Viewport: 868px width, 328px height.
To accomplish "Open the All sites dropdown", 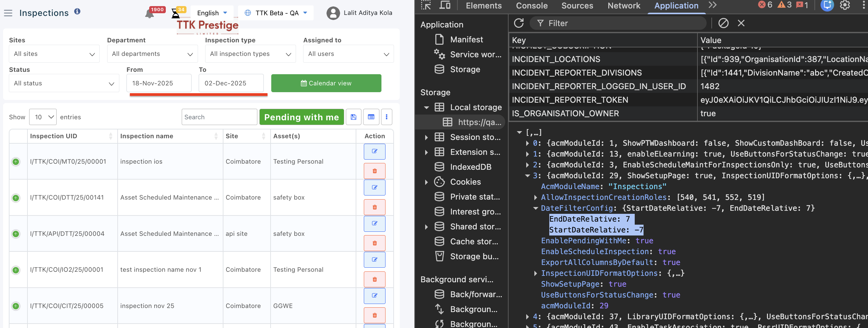I will [54, 54].
